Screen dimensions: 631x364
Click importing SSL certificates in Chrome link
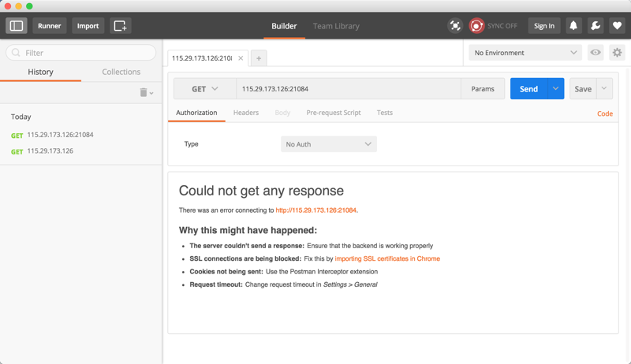click(387, 258)
